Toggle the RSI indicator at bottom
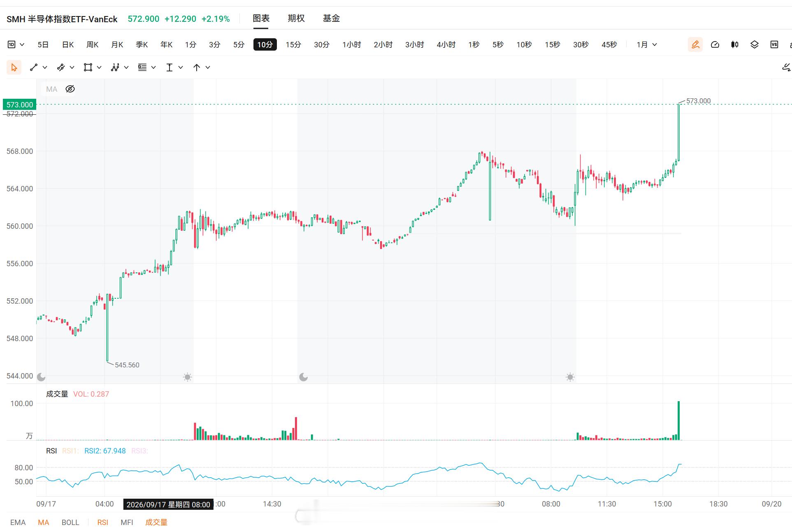Screen dimensions: 792x532 coord(102,522)
